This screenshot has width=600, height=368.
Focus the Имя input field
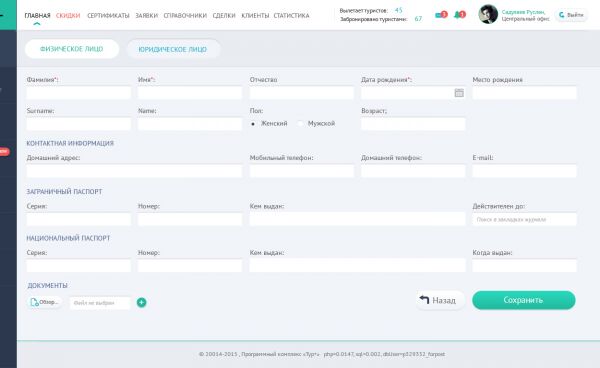[x=190, y=93]
